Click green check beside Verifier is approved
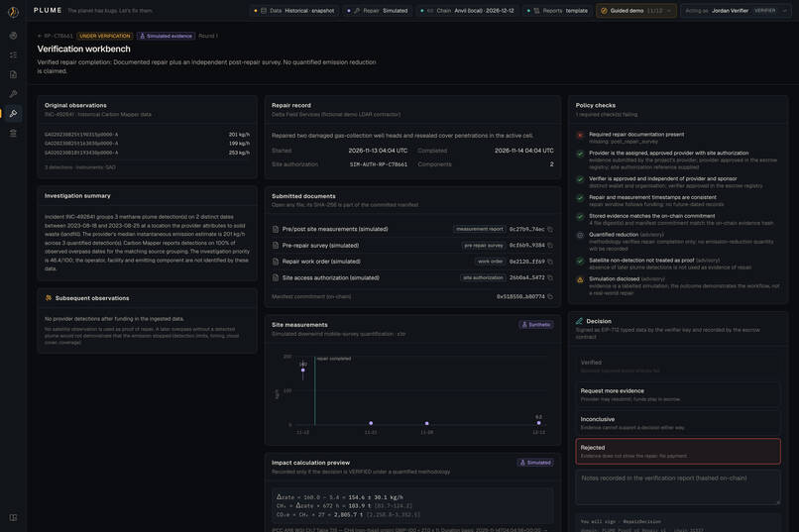The image size is (799, 532). coord(580,179)
